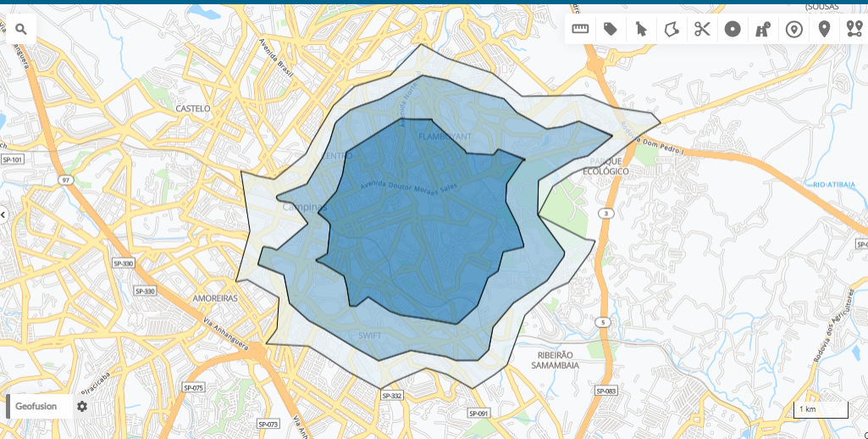Viewport: 868px width, 439px height.
Task: Choose the polygon drawing tool
Action: (x=672, y=30)
